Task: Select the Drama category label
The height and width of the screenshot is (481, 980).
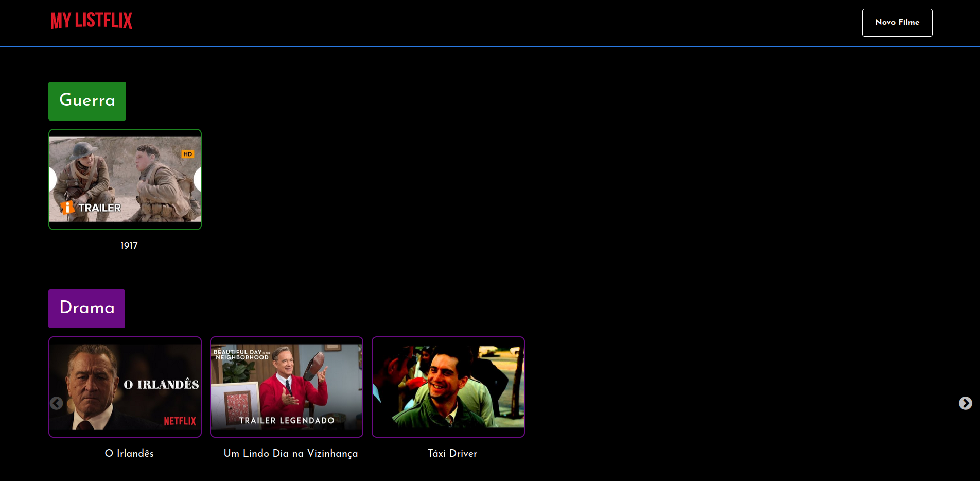Action: 86,308
